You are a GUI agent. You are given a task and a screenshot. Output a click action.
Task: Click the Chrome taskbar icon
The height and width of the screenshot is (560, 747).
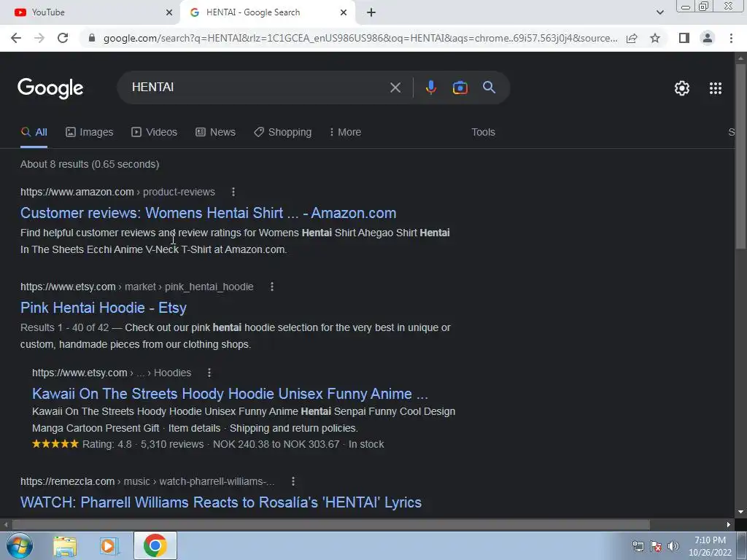pos(155,545)
